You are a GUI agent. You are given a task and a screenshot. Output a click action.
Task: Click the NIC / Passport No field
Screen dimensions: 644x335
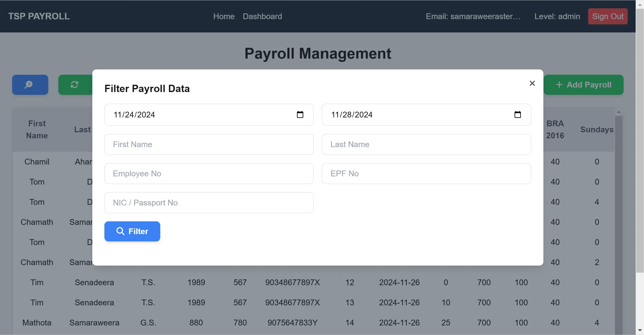click(209, 202)
